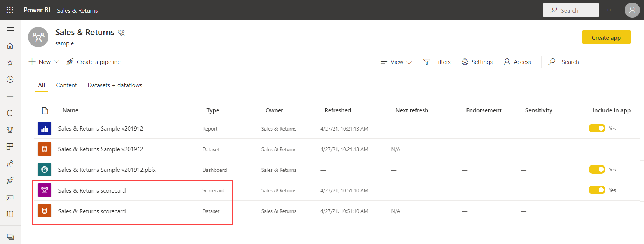Viewport: 644px width, 244px height.
Task: Open Recent clock icon in sidebar
Action: tap(10, 79)
